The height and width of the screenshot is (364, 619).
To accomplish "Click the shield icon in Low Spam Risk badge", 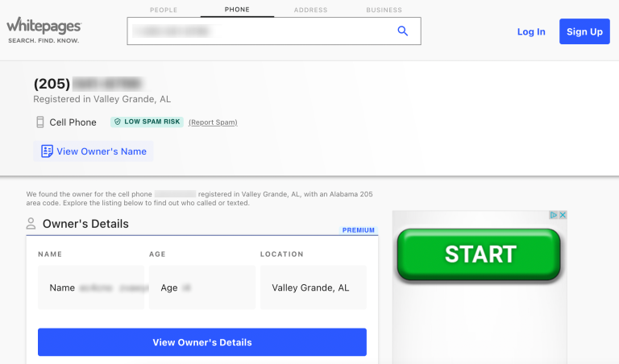I will tap(117, 122).
